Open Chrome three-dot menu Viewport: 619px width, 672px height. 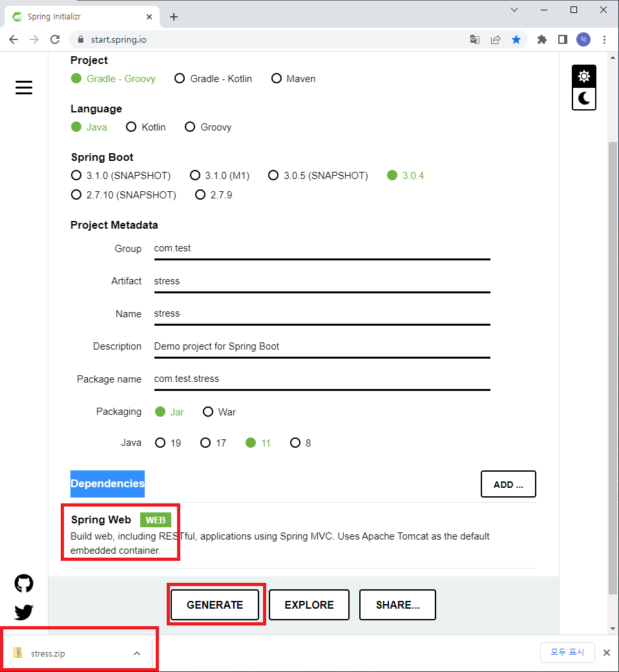(604, 39)
